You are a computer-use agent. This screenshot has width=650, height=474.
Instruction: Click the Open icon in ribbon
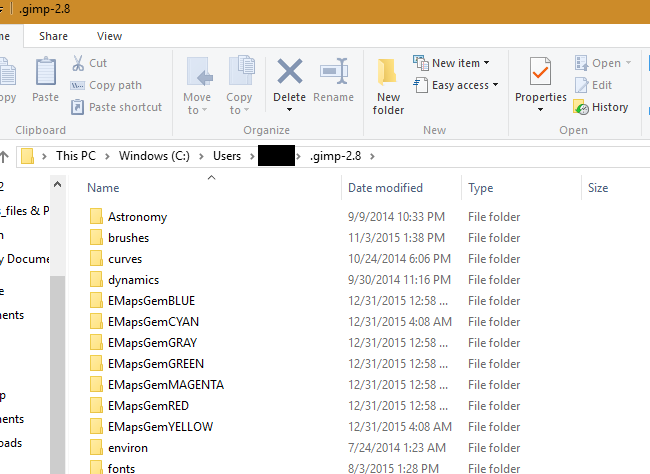click(581, 63)
